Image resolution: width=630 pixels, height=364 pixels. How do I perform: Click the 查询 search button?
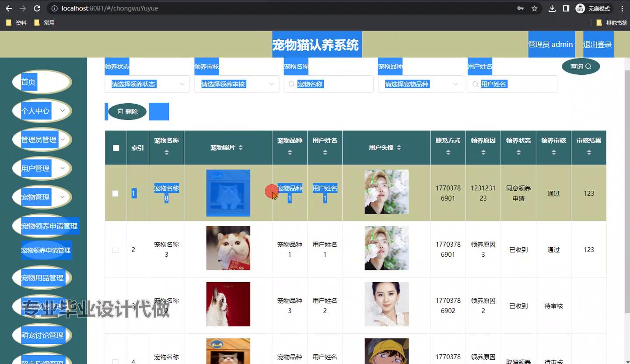[581, 66]
